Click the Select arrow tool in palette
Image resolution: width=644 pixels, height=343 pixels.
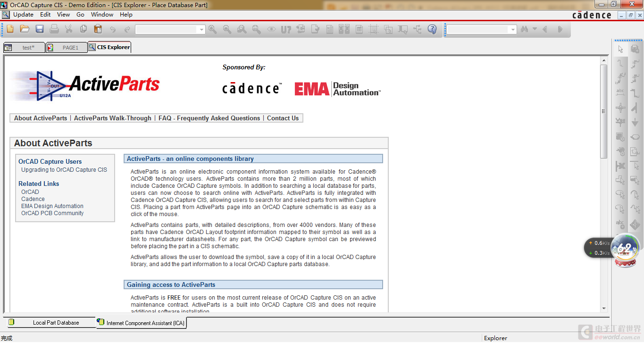[620, 49]
